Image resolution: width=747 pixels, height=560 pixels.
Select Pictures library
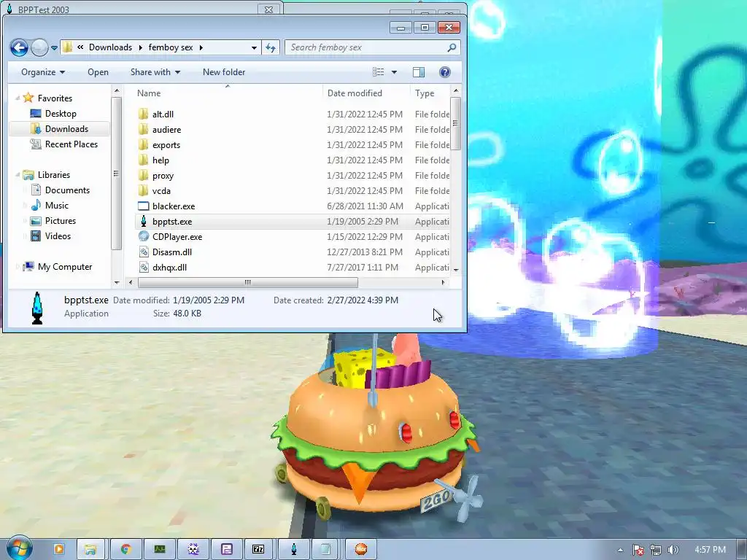pos(60,220)
